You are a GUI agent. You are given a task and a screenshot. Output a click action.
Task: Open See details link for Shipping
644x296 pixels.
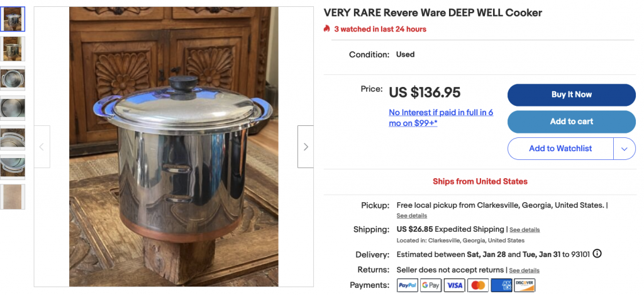(525, 230)
